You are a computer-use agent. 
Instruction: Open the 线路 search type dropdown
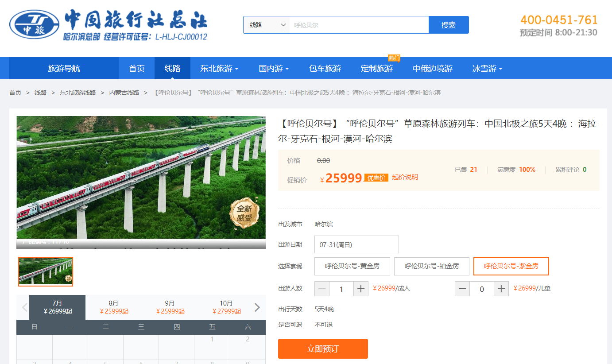click(x=267, y=25)
